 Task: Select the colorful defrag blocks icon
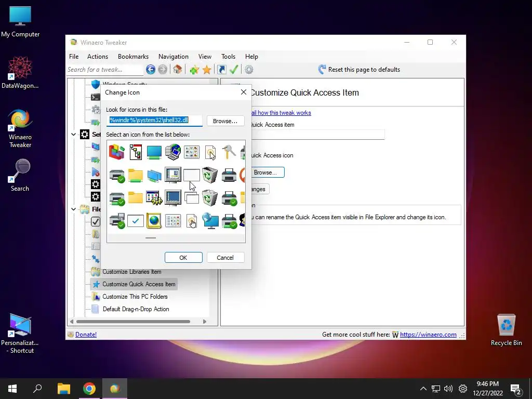(117, 152)
